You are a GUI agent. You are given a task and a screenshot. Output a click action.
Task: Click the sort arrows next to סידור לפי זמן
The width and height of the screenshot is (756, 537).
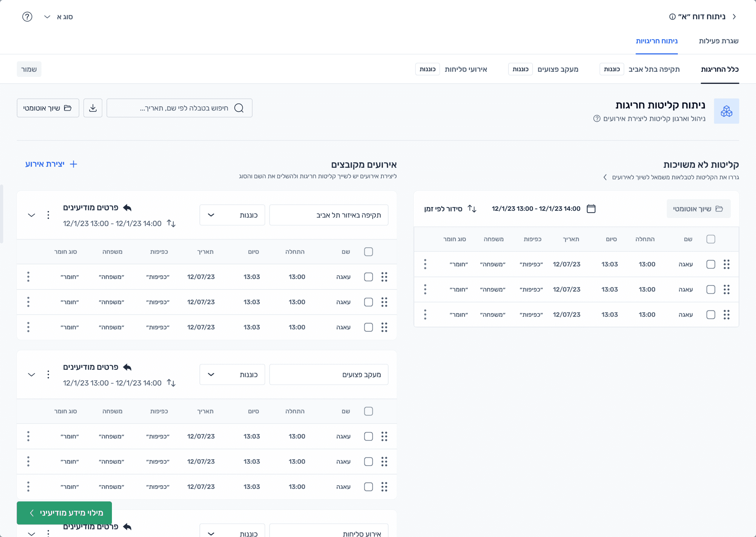(472, 209)
